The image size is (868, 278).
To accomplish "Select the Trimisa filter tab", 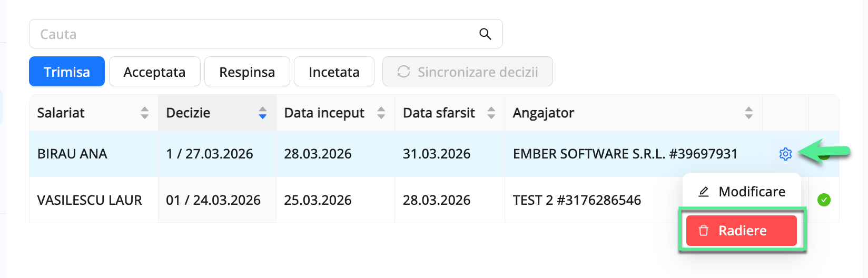I will click(x=67, y=72).
